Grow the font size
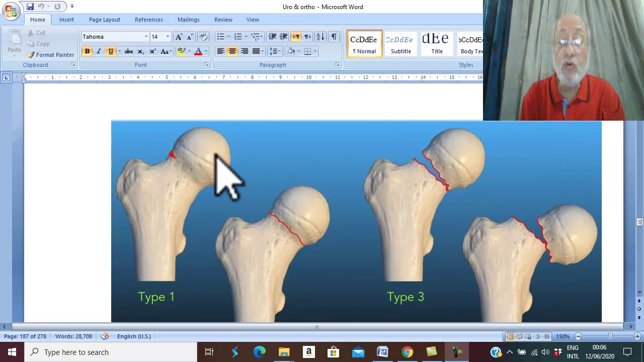 coord(179,37)
